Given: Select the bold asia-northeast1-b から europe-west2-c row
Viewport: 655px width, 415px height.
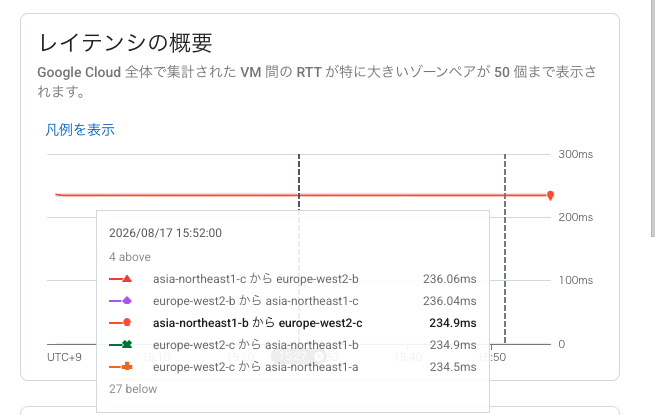Looking at the screenshot, I should 293,323.
